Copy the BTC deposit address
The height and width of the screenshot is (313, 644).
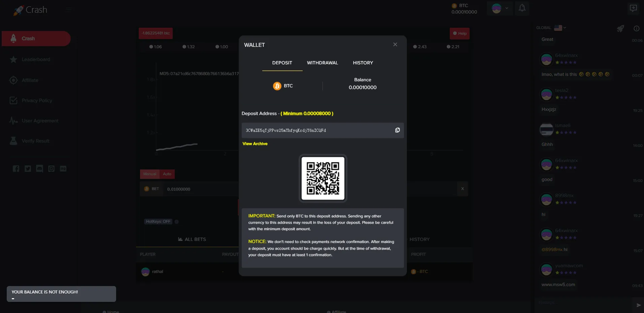coord(397,130)
